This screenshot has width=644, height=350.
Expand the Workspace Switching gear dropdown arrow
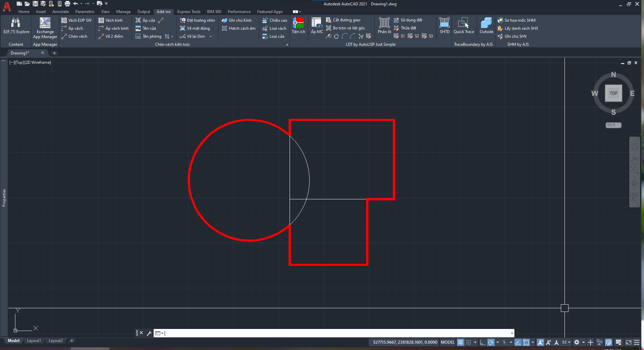tap(584, 342)
